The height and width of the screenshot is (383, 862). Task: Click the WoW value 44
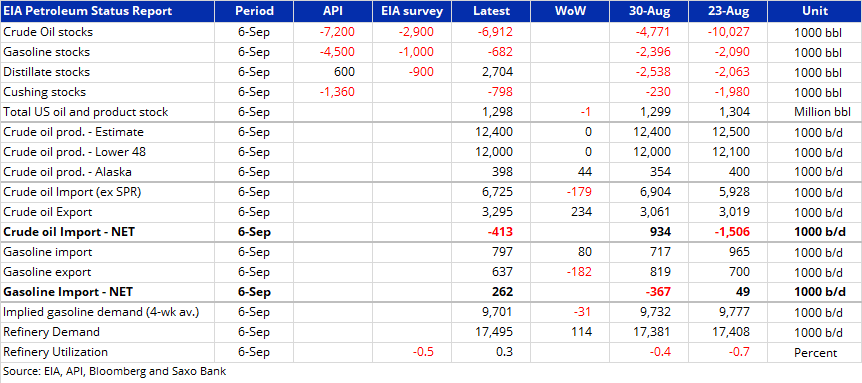pyautogui.click(x=585, y=172)
